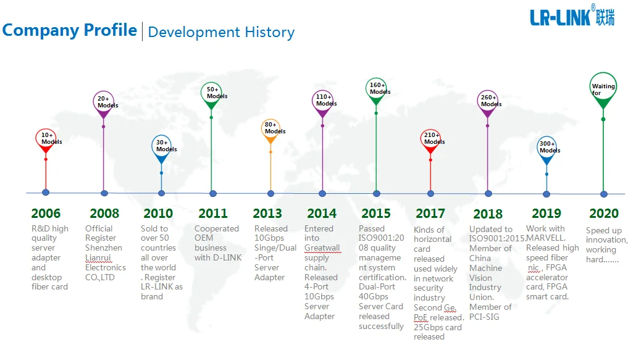Screen dimensions: 644x358
Task: Click the timeline dot above 2010
Action: click(x=161, y=193)
